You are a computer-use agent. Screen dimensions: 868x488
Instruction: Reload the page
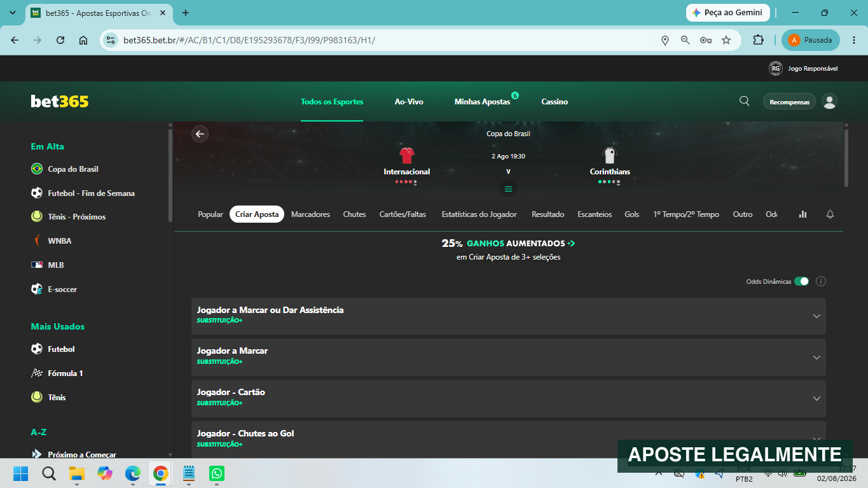point(60,40)
